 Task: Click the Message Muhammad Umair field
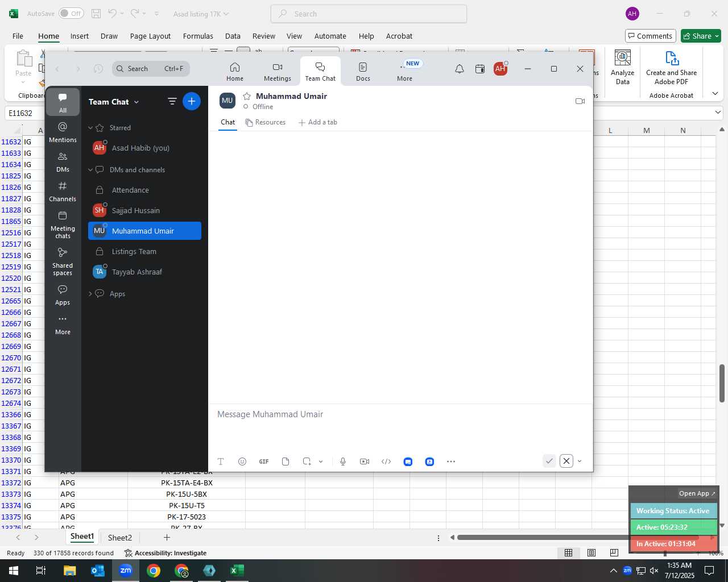[400, 414]
